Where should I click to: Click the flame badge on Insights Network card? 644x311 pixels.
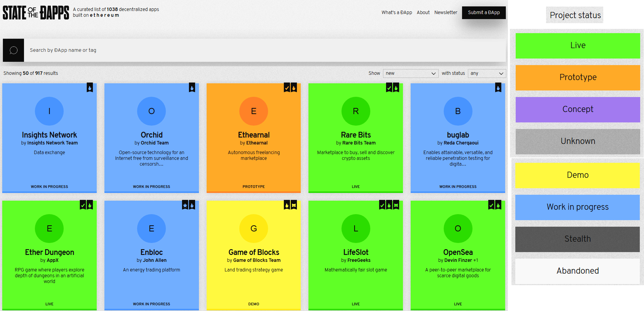point(90,87)
